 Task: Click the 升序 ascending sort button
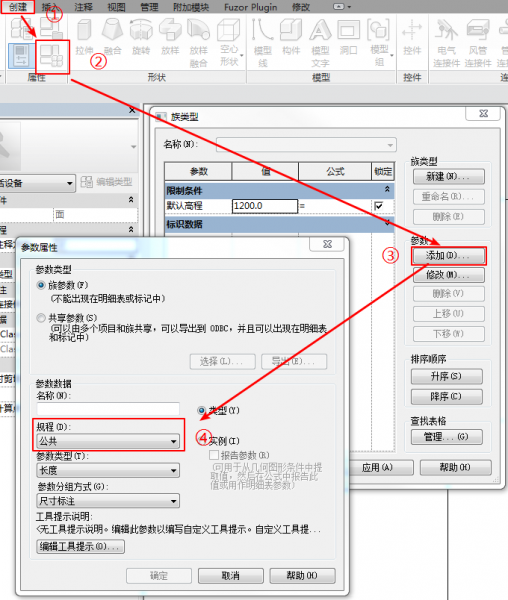(446, 376)
